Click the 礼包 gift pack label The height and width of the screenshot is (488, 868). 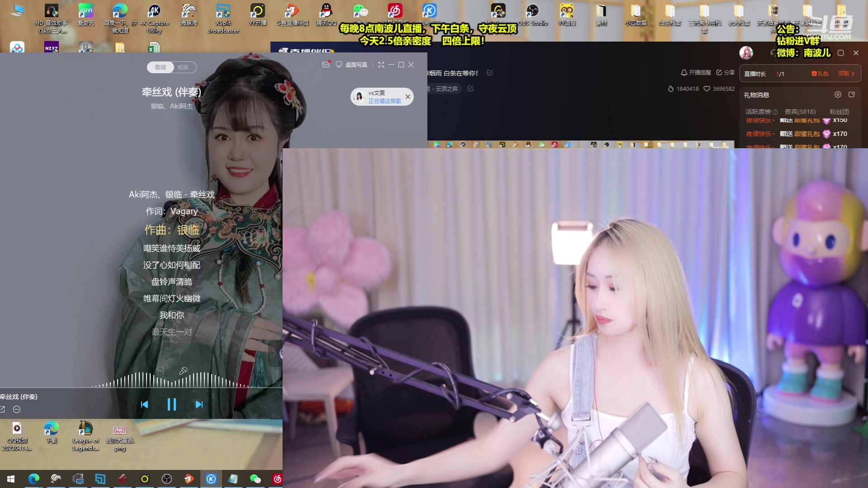[820, 74]
